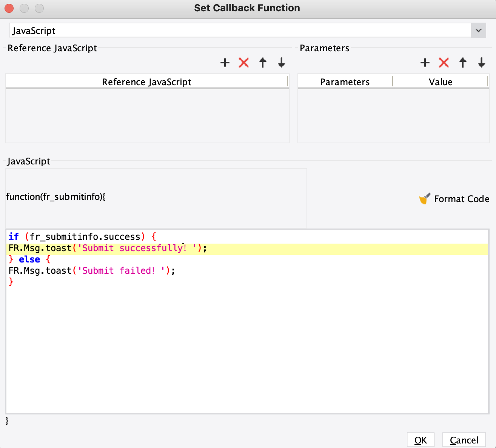Move Reference JavaScript entry up
The image size is (496, 448).
[x=263, y=63]
